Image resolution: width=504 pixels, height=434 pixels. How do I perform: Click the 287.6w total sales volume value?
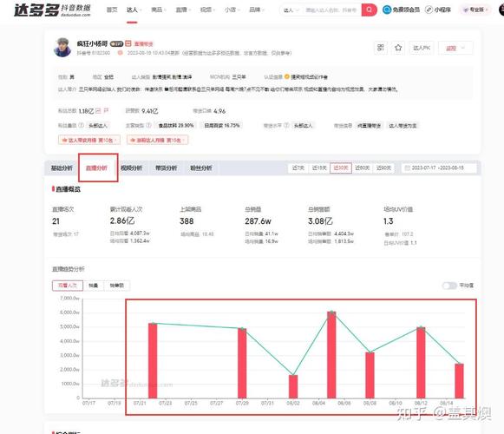(x=258, y=221)
